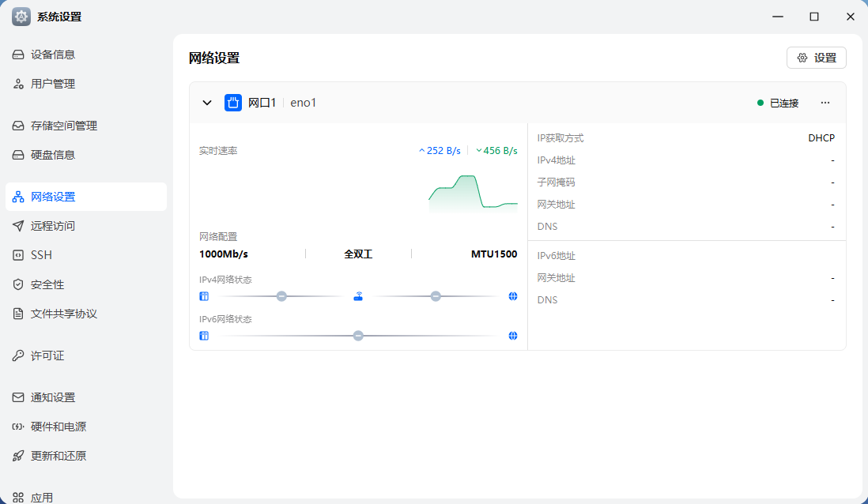Click the gear icon in the window title bar
This screenshot has width=868, height=504.
click(21, 16)
